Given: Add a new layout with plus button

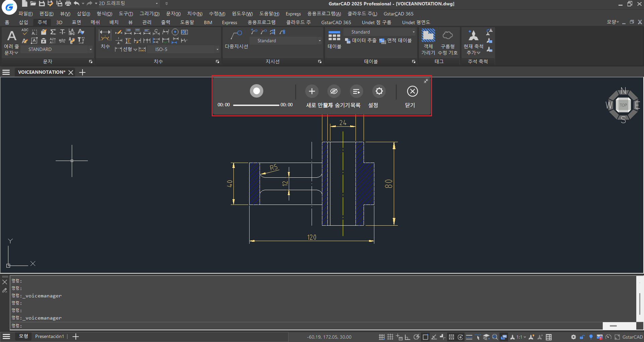Looking at the screenshot, I should point(76,336).
